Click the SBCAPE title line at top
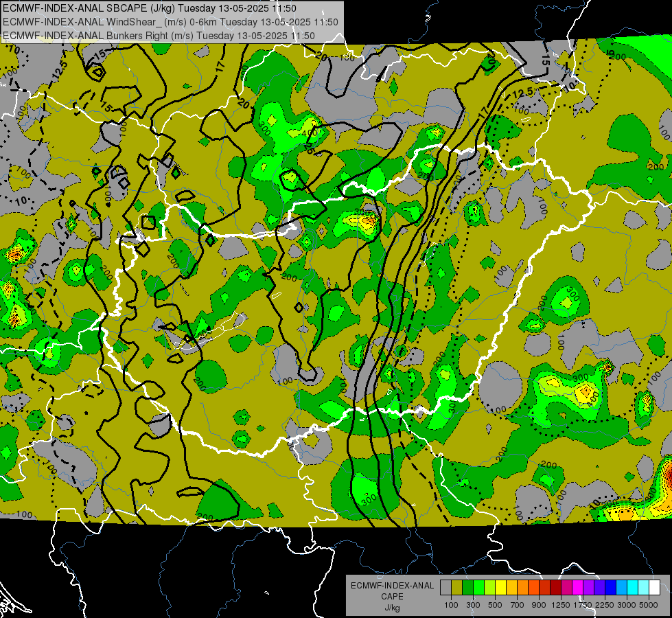The height and width of the screenshot is (618, 672). (148, 8)
